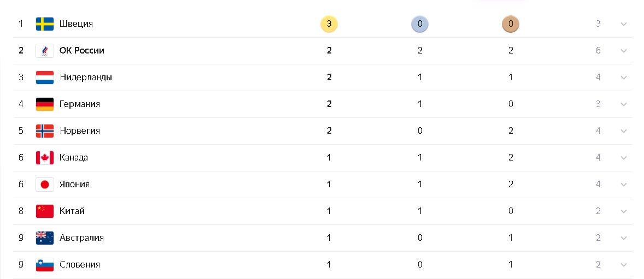Click the Sweden flag icon

pyautogui.click(x=45, y=24)
